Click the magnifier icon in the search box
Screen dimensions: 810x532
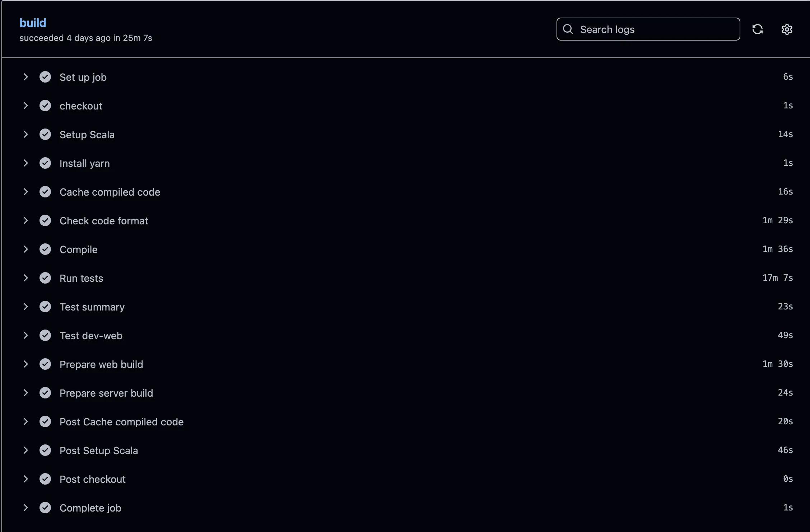(568, 29)
